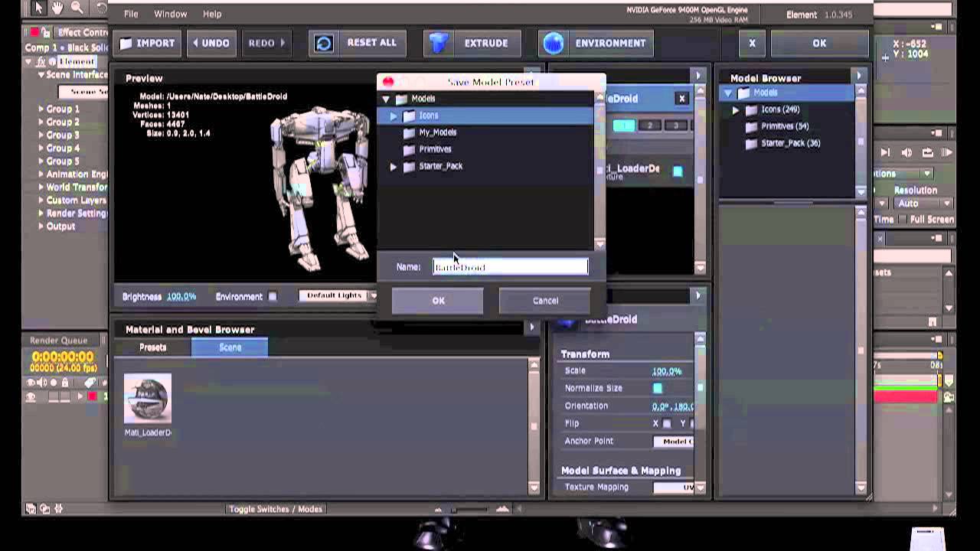Click the blue Environment sphere icon
The image size is (980, 551).
click(x=553, y=44)
